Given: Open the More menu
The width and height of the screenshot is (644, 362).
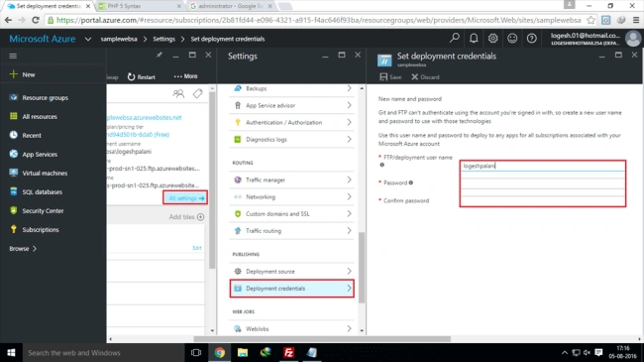Looking at the screenshot, I should 185,76.
